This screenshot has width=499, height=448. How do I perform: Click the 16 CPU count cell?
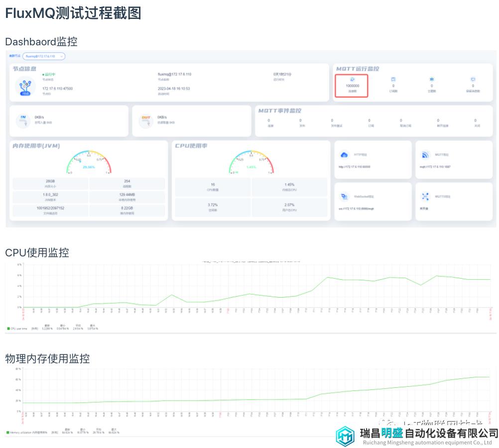213,187
